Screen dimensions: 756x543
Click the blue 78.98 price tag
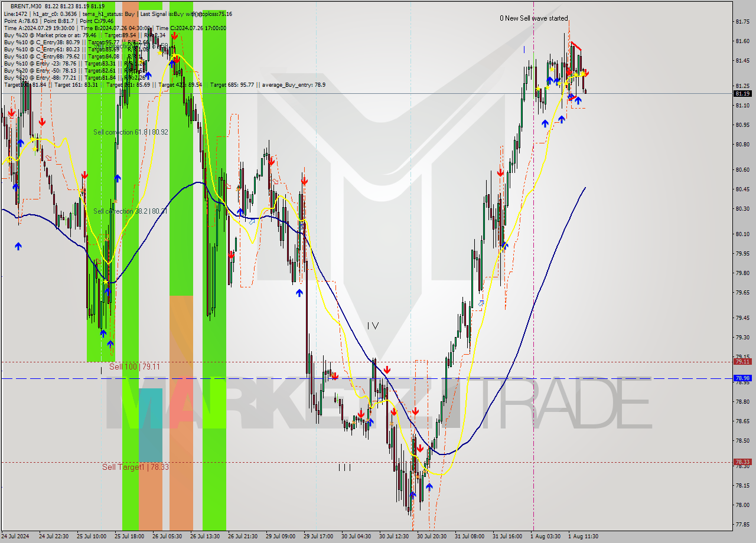click(742, 378)
